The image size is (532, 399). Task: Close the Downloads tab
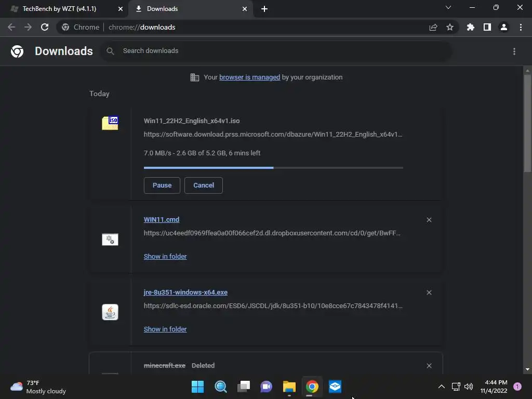point(245,9)
